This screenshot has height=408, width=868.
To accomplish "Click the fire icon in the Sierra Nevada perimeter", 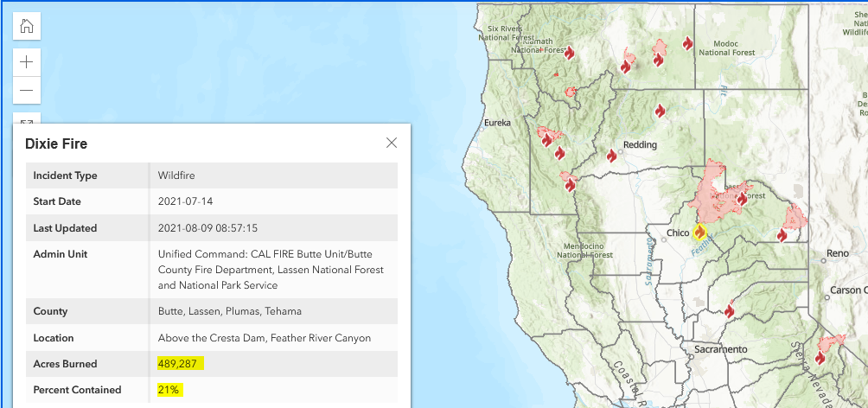I will pyautogui.click(x=820, y=358).
